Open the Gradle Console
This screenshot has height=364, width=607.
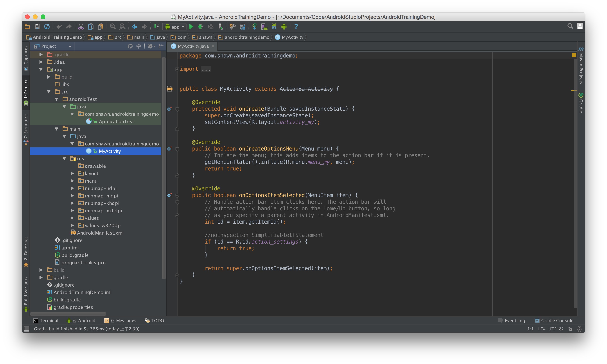(554, 321)
